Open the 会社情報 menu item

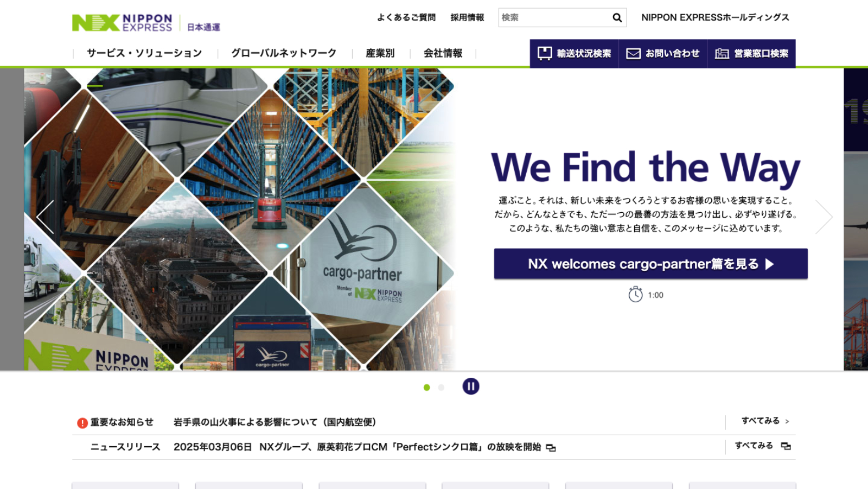tap(443, 53)
